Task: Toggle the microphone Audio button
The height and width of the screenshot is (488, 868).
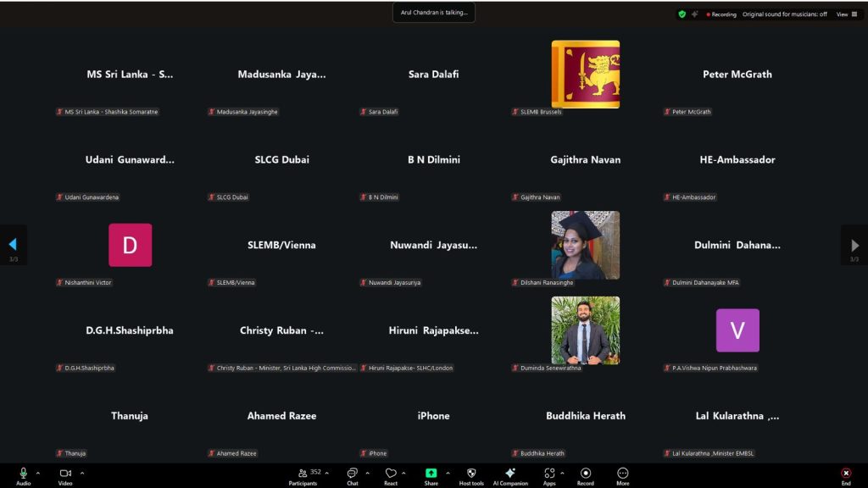Action: pyautogui.click(x=23, y=474)
